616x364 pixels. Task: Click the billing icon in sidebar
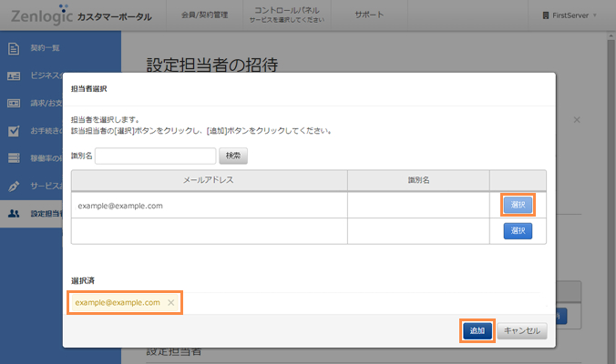coord(14,103)
